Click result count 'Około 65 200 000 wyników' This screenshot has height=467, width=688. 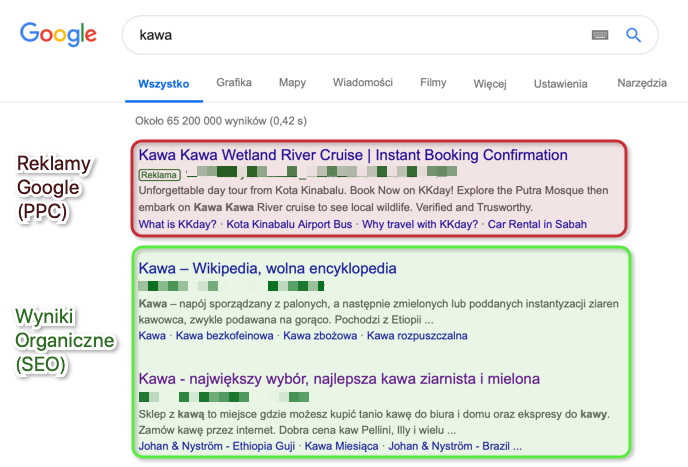(x=221, y=121)
